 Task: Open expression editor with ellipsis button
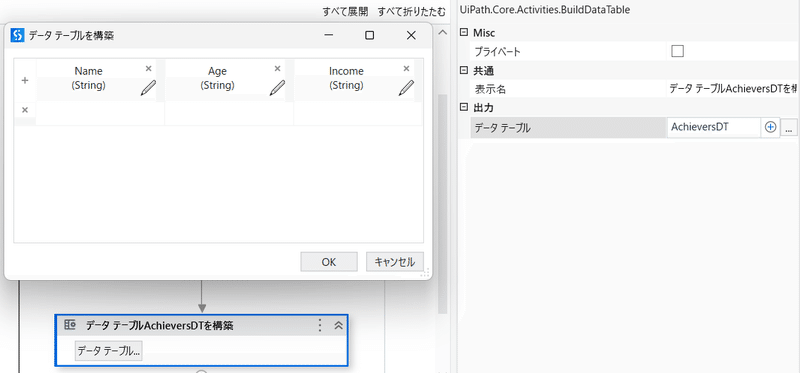tap(789, 128)
